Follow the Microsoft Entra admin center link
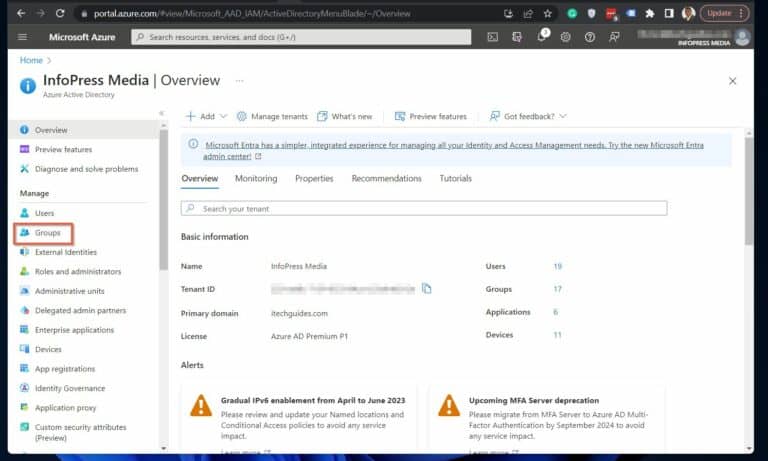The image size is (768, 461). pos(454,150)
